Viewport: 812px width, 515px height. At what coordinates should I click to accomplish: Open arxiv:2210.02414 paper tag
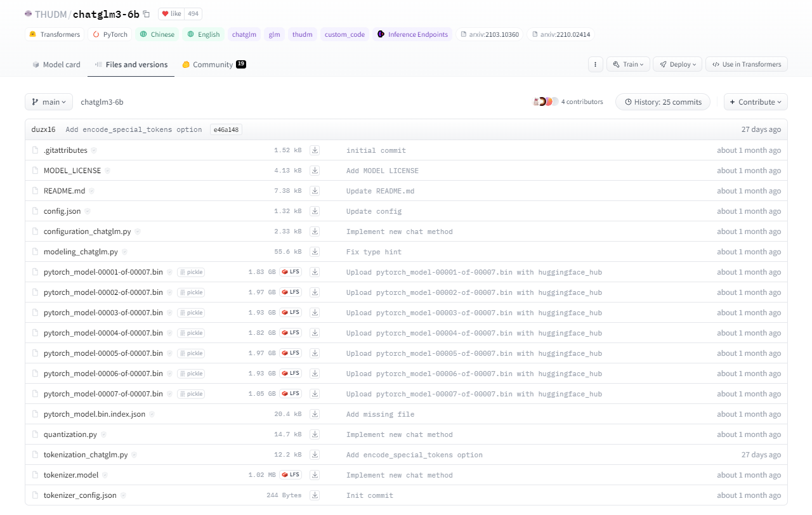[561, 34]
